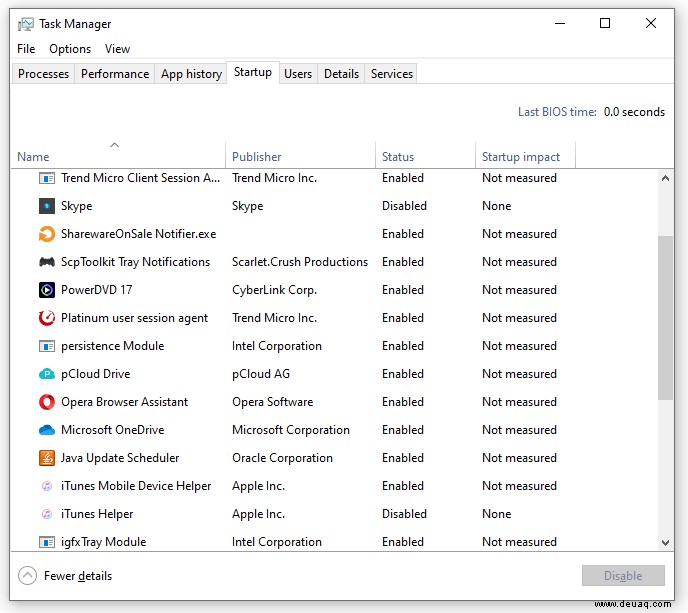This screenshot has height=613, width=688.
Task: Click Disabled status in Skype row
Action: click(x=404, y=206)
